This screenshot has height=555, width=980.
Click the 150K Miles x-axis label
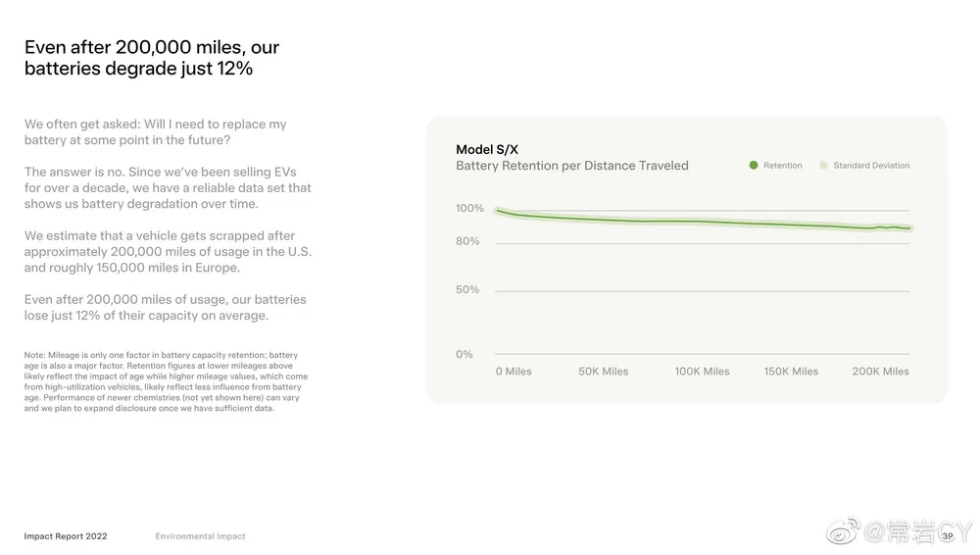point(791,372)
